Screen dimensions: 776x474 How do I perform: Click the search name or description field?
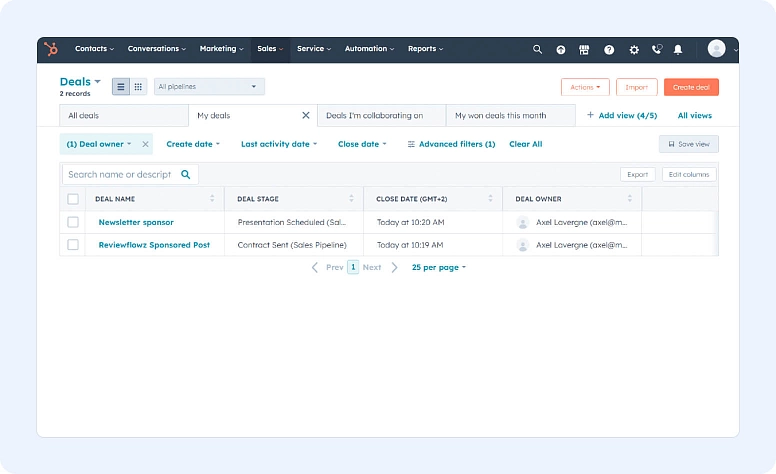[122, 174]
